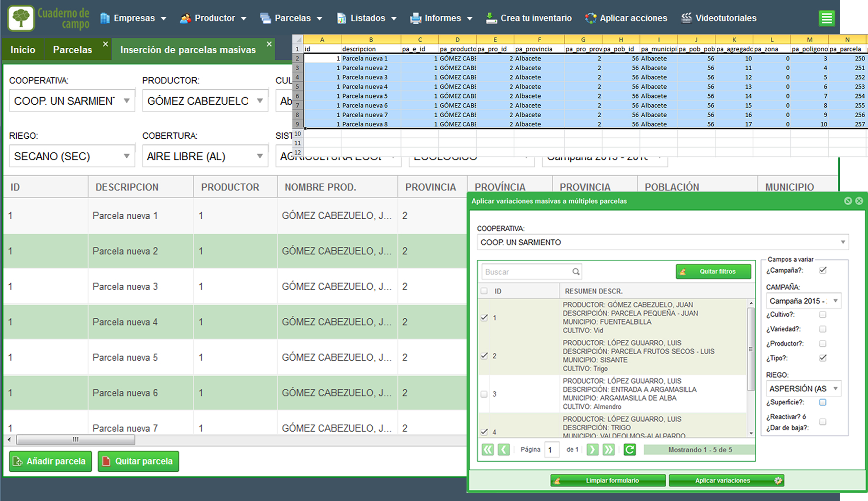Open the Parcelas menu

click(x=291, y=18)
